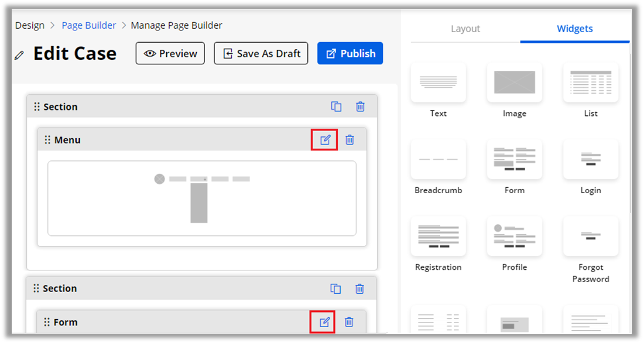Click the pencil icon beside Edit Case title
The width and height of the screenshot is (644, 343).
(19, 55)
